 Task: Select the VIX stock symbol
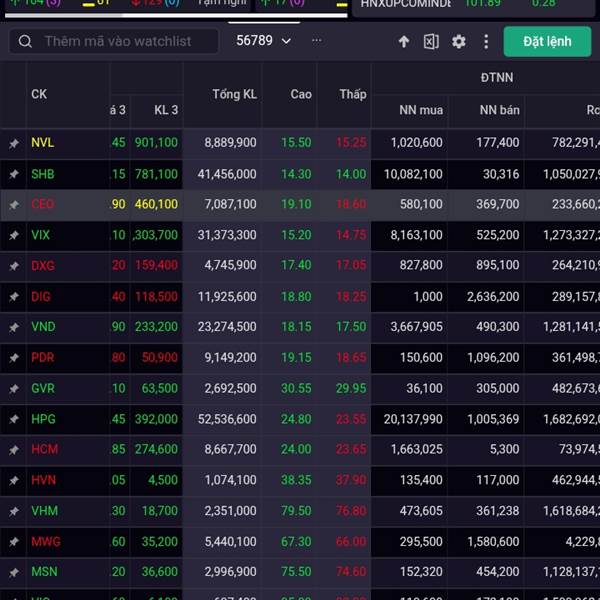40,235
